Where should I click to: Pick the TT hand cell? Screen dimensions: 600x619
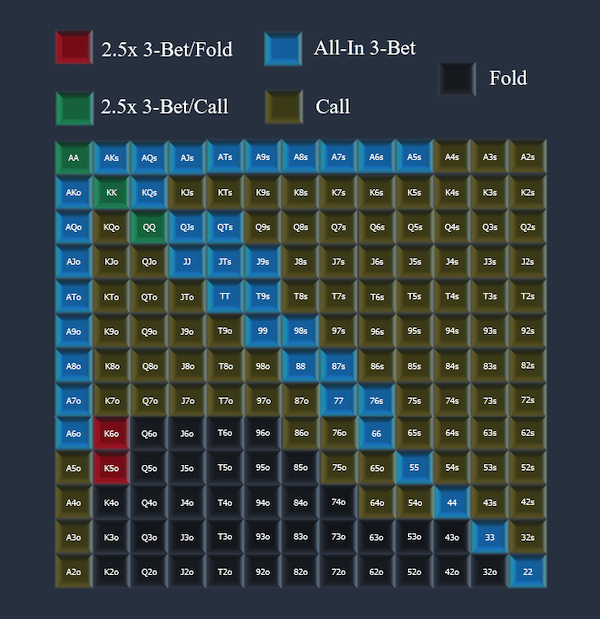pyautogui.click(x=225, y=296)
